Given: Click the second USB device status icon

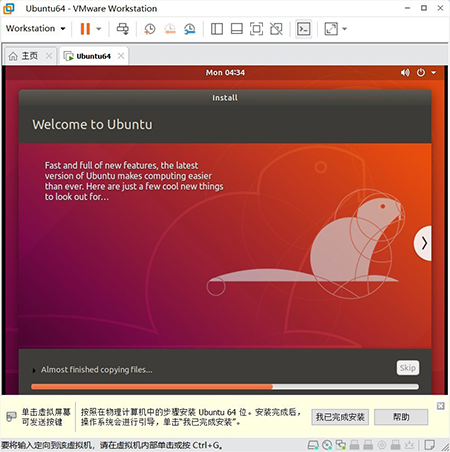Looking at the screenshot, I should 368,445.
